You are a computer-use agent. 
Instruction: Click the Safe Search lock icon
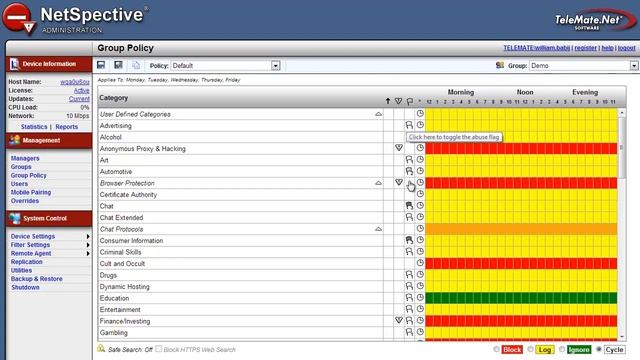point(101,349)
